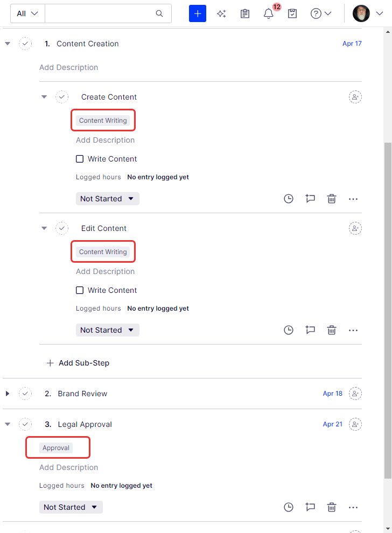Open the clipboard templates icon in the toolbar
Viewport: 392px width, 533px height.
(244, 13)
